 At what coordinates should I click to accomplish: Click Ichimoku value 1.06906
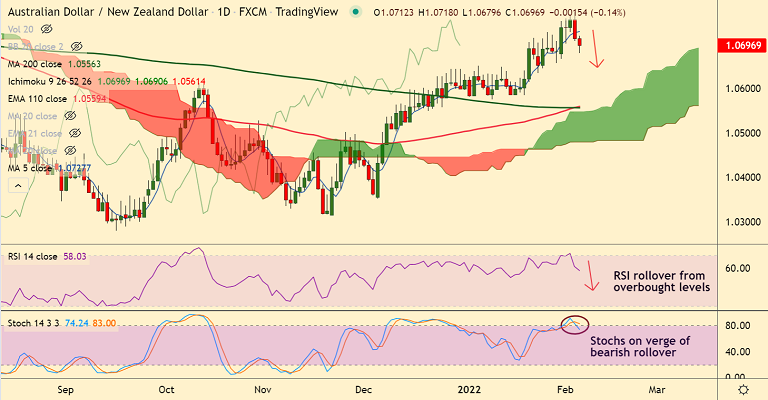click(152, 81)
